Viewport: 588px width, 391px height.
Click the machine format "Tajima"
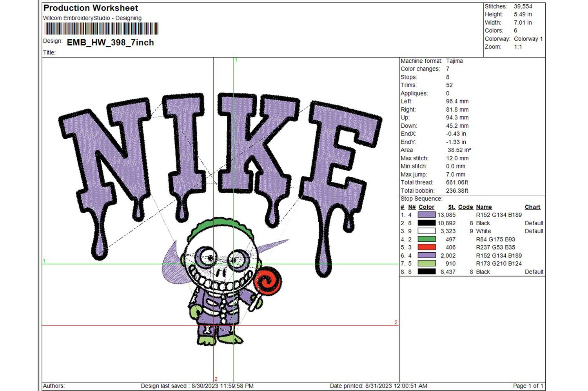point(454,61)
